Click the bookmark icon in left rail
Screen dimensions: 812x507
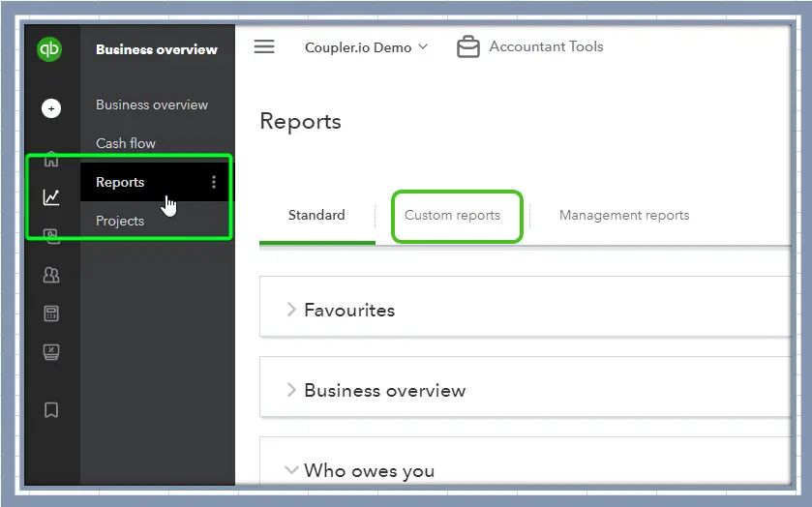point(51,410)
